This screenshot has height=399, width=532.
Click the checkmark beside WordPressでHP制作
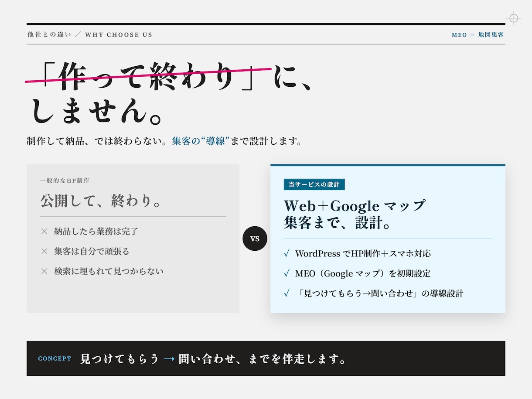click(x=286, y=253)
